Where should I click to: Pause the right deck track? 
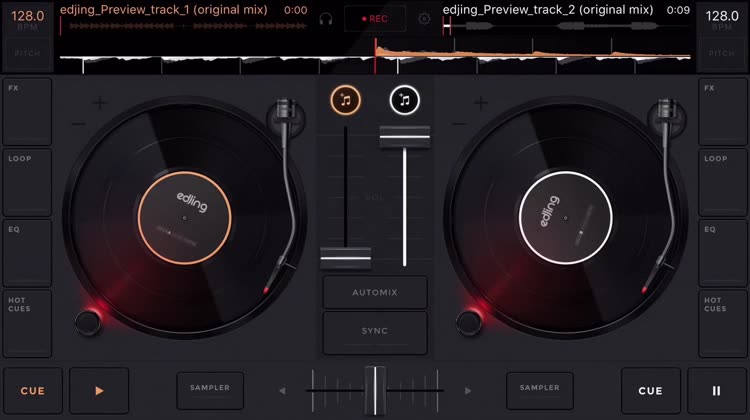[x=716, y=390]
